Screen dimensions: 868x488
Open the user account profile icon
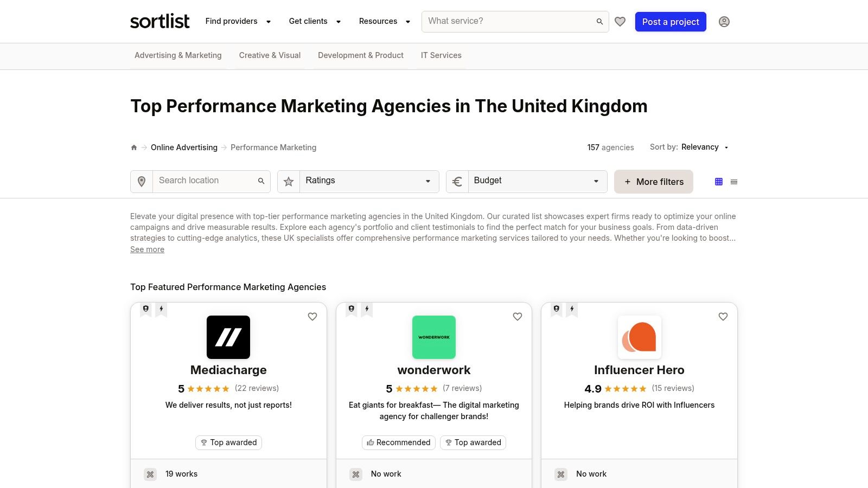(724, 22)
